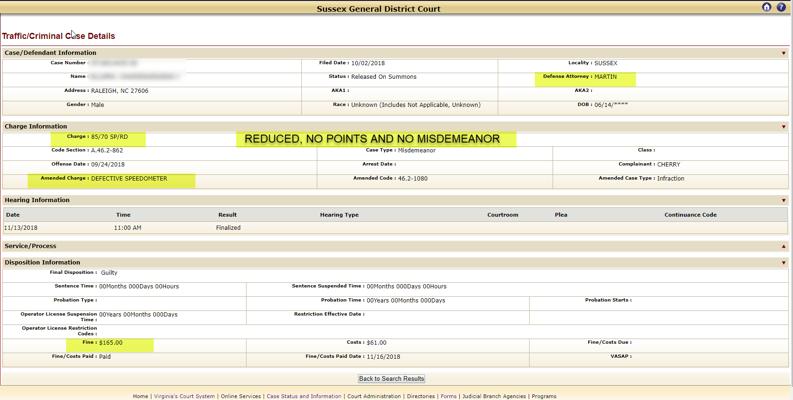Expand the Service/Process section
The width and height of the screenshot is (793, 400).
tap(783, 247)
